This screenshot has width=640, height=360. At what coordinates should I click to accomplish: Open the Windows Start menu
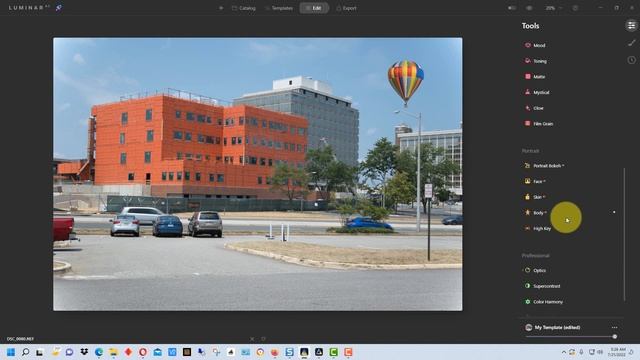coord(11,352)
